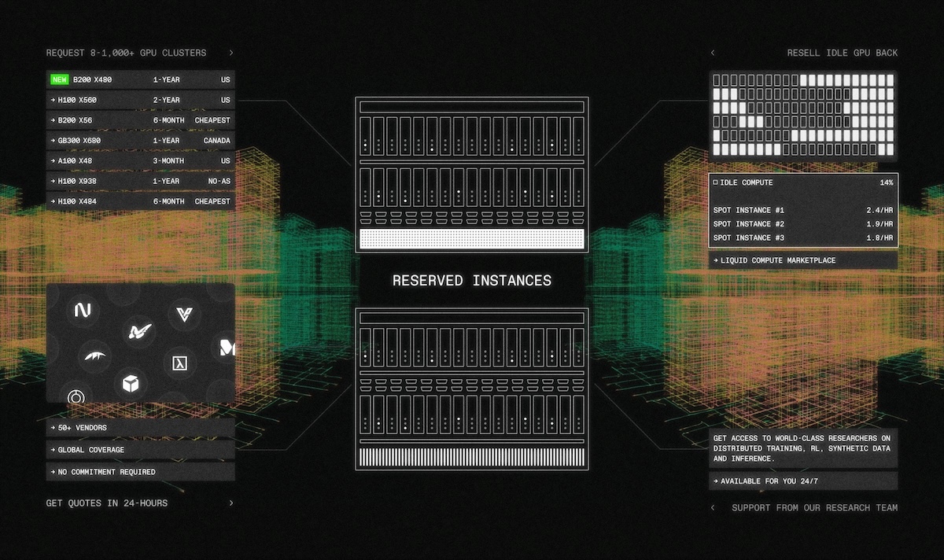The height and width of the screenshot is (560, 944).
Task: Select Spot Instance #1 at 2.4/HR
Action: 802,211
